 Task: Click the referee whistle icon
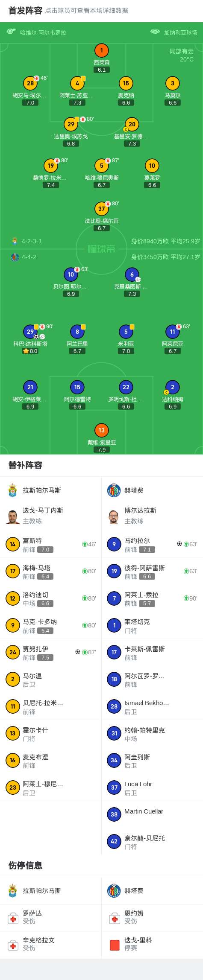click(x=11, y=32)
